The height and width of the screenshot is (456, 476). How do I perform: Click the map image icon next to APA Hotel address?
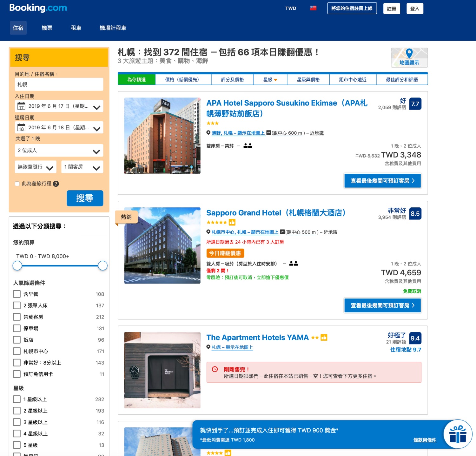click(x=268, y=133)
